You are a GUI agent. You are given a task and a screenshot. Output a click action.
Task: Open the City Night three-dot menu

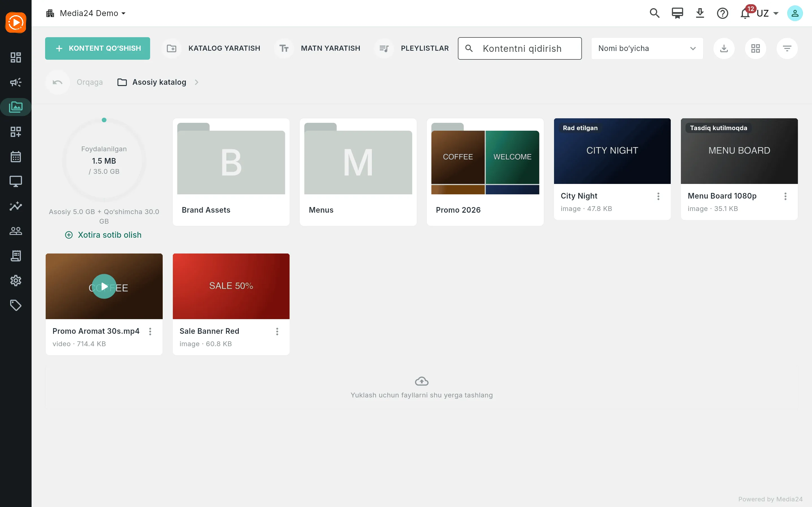(658, 196)
